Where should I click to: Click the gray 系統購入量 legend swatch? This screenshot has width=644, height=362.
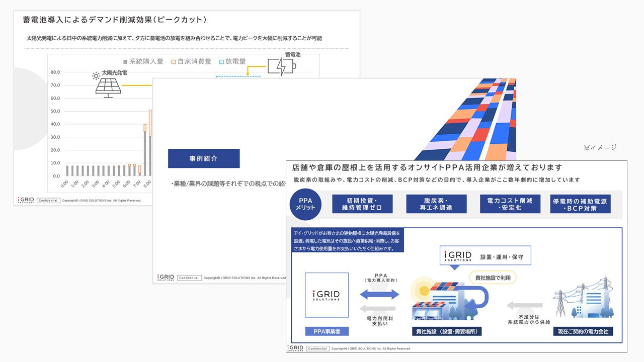[125, 62]
